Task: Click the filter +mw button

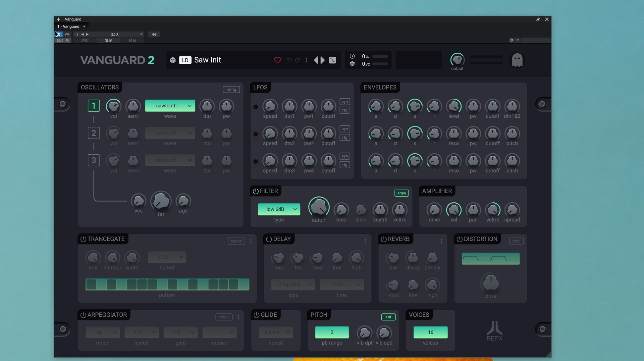Action: click(x=401, y=193)
